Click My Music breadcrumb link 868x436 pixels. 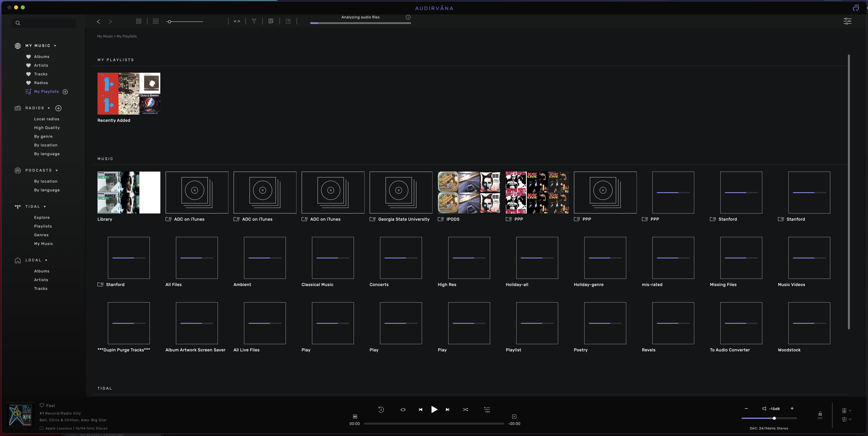pyautogui.click(x=105, y=36)
